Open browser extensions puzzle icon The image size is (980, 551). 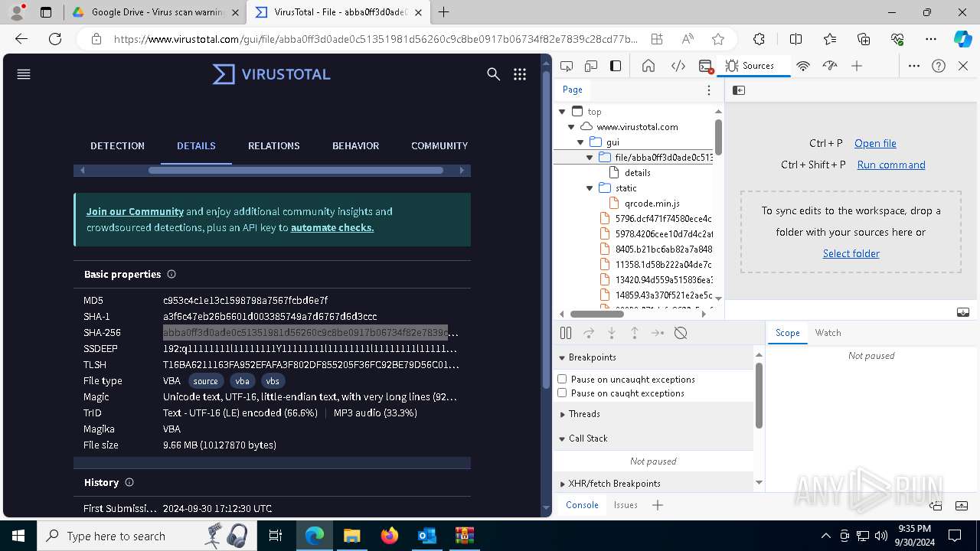tap(759, 39)
